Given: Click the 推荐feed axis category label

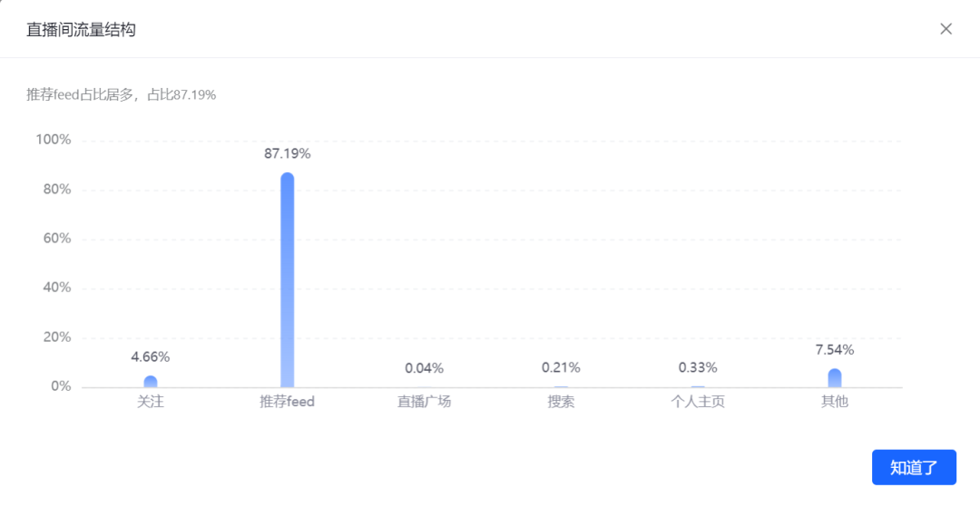Looking at the screenshot, I should tap(288, 402).
